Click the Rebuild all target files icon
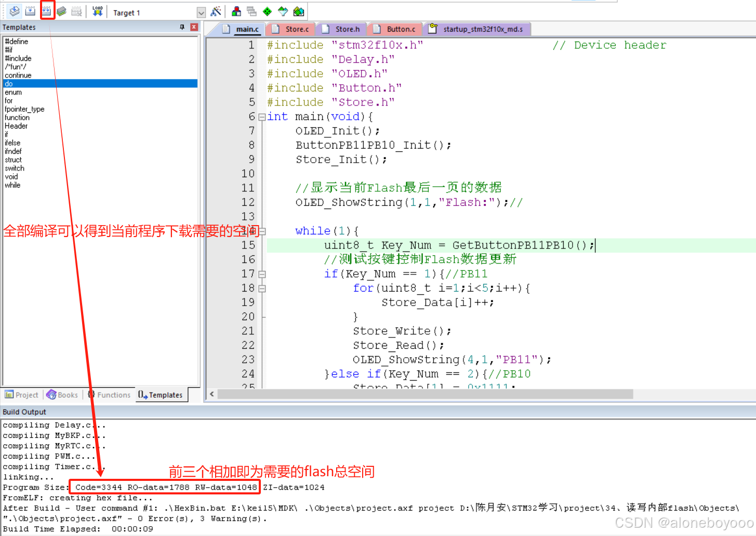Image resolution: width=756 pixels, height=536 pixels. click(x=47, y=11)
